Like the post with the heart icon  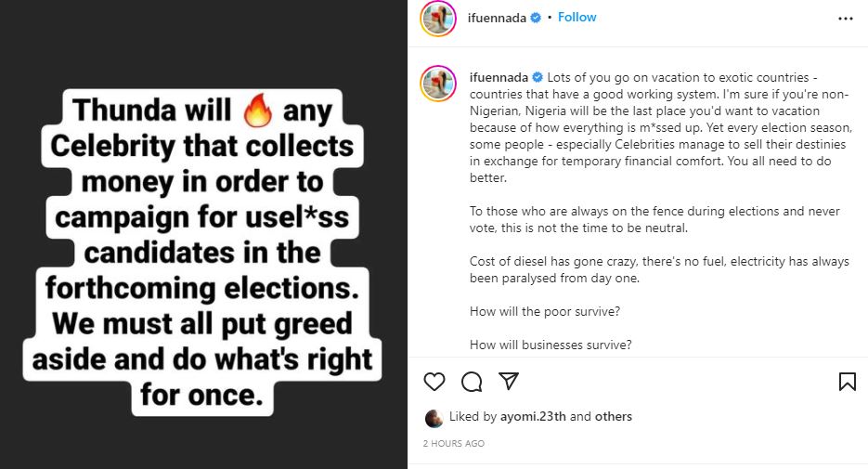(434, 381)
